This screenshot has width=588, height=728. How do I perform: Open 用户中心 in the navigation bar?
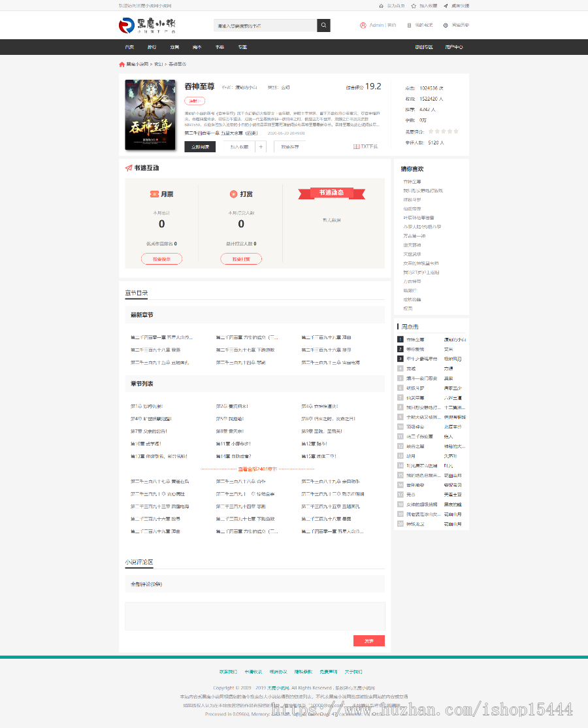pyautogui.click(x=454, y=47)
